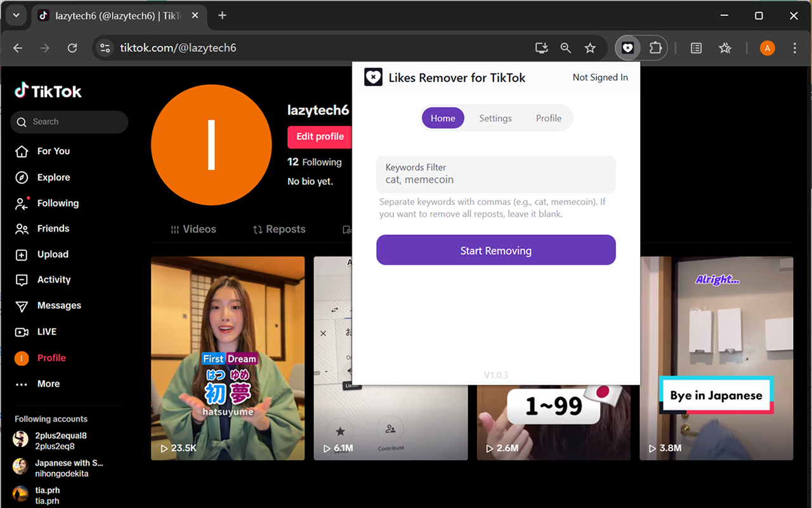The width and height of the screenshot is (812, 508).
Task: Go back to previous page
Action: click(18, 48)
